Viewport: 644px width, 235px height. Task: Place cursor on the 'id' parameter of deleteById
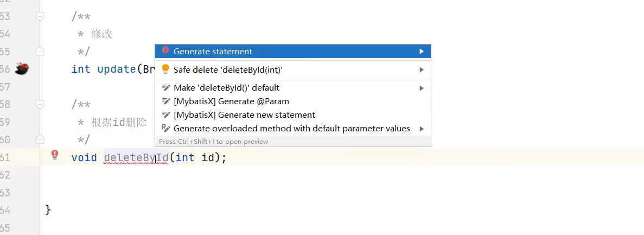click(207, 157)
